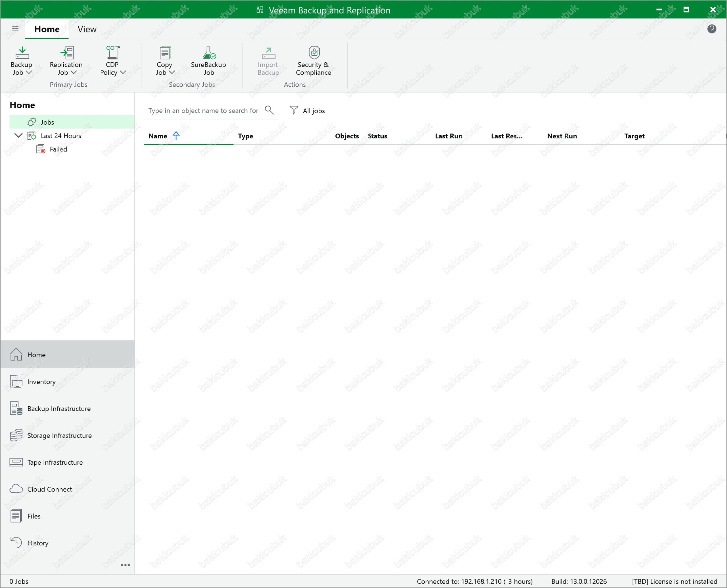Image resolution: width=727 pixels, height=588 pixels.
Task: Select Last 24 Hours tree node
Action: 61,136
